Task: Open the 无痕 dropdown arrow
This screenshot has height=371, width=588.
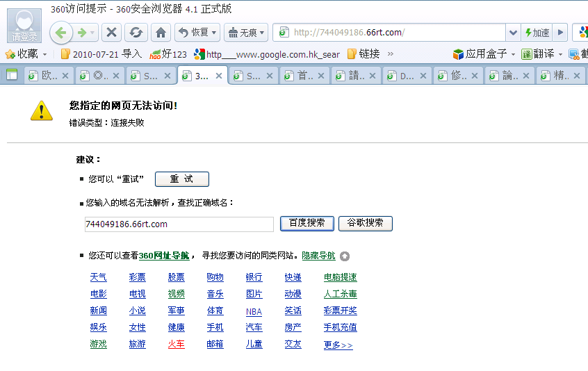Action: click(x=262, y=33)
